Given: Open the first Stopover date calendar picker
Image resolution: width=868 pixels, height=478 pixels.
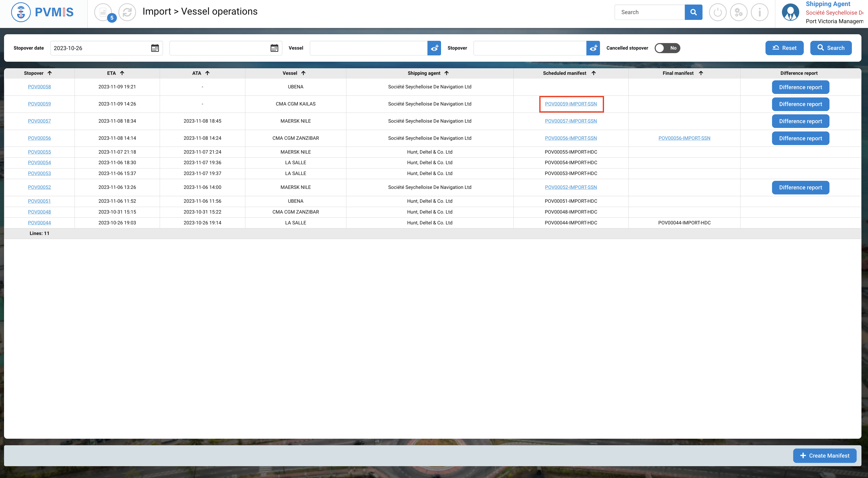Looking at the screenshot, I should (155, 48).
